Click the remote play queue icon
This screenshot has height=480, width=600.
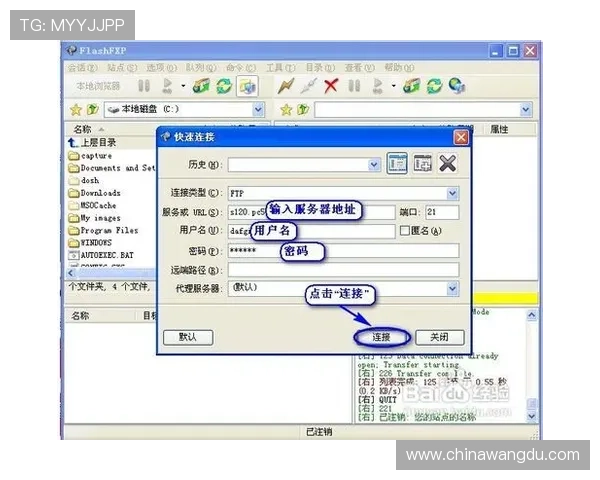coord(377,86)
